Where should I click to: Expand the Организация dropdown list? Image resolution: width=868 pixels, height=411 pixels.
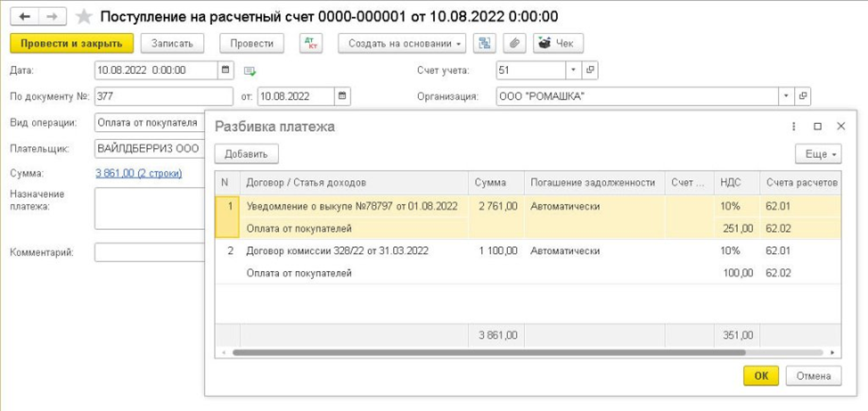pos(786,96)
